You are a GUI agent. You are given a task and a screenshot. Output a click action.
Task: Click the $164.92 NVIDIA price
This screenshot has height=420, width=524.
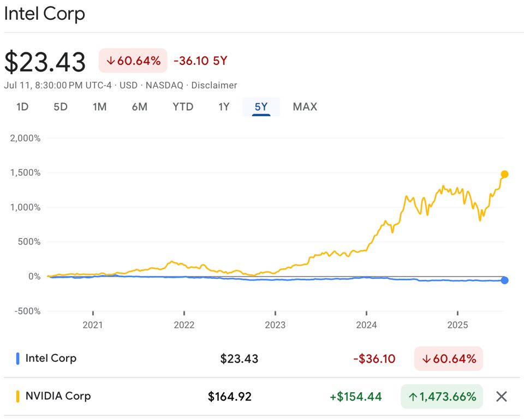(230, 397)
